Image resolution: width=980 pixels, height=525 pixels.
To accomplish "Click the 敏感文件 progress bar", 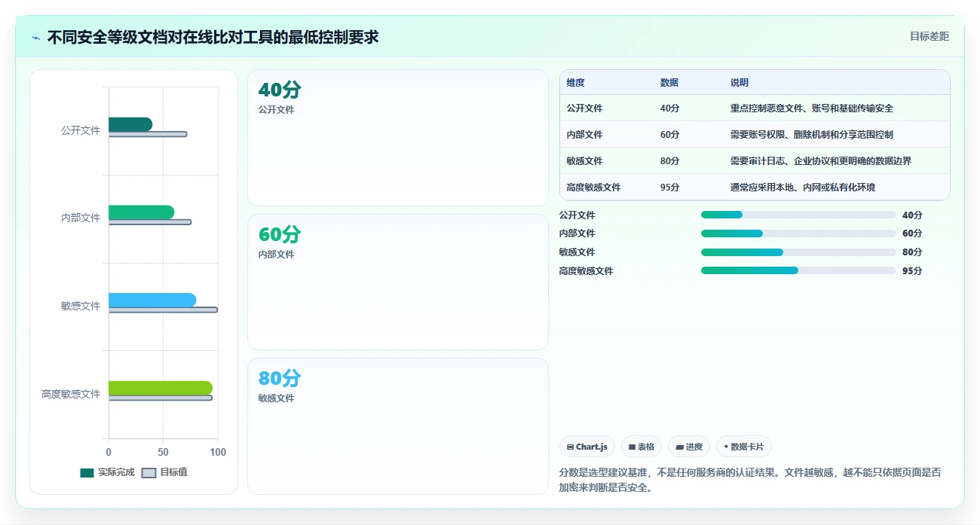I will (798, 252).
